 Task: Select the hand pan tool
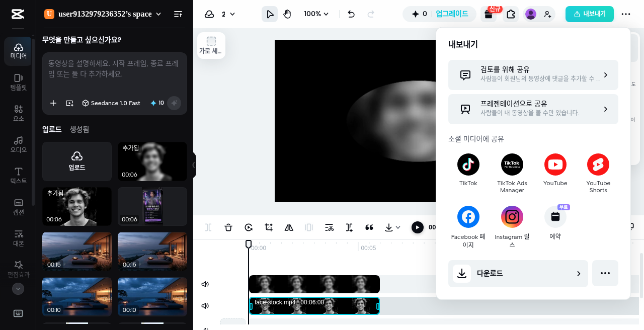[287, 14]
